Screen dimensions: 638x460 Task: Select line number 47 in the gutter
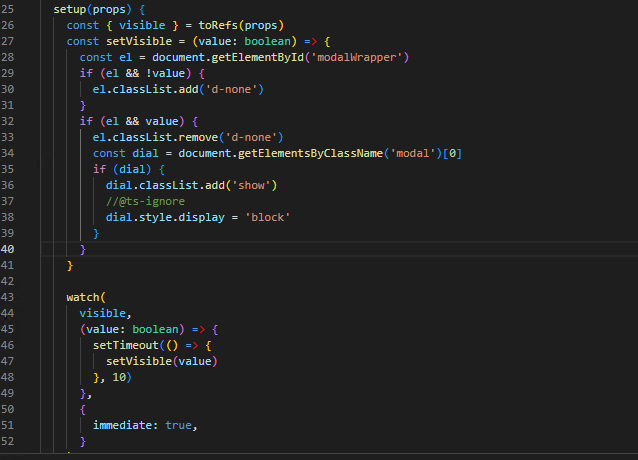click(7, 361)
